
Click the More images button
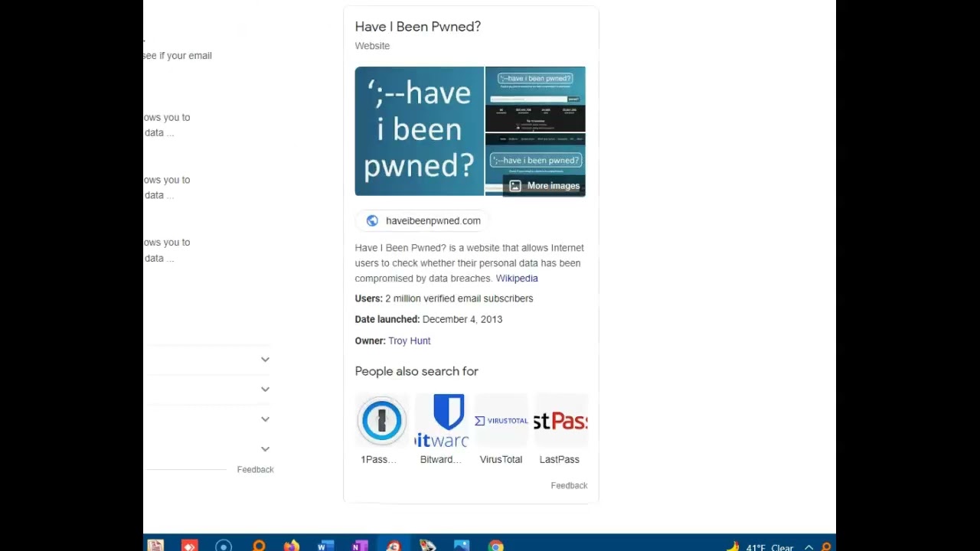(544, 186)
